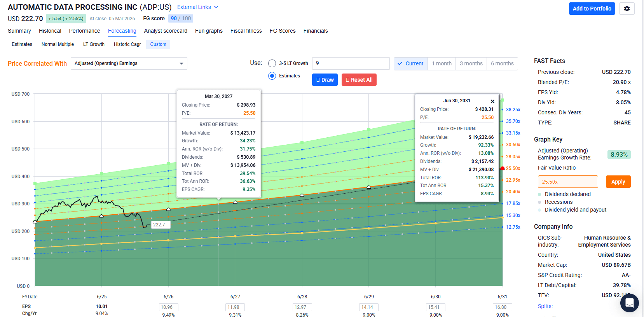Select the Historic Cagr sub-tab
This screenshot has height=317, width=644.
[x=127, y=44]
